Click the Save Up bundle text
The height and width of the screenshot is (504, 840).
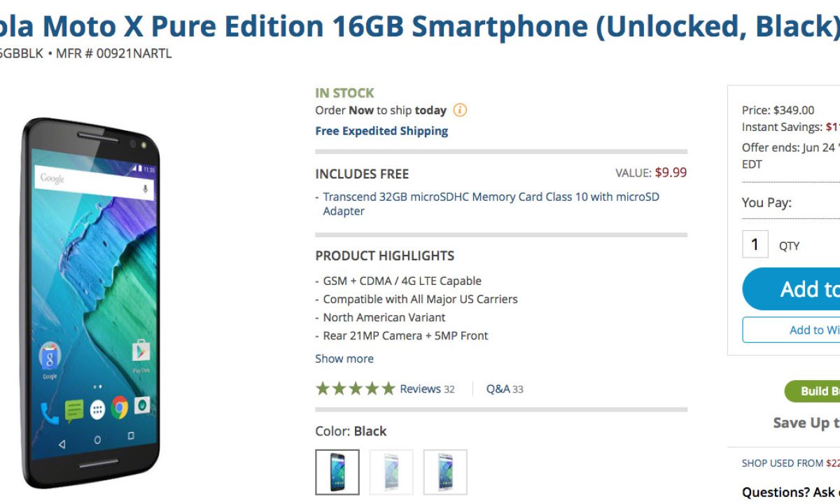(806, 423)
